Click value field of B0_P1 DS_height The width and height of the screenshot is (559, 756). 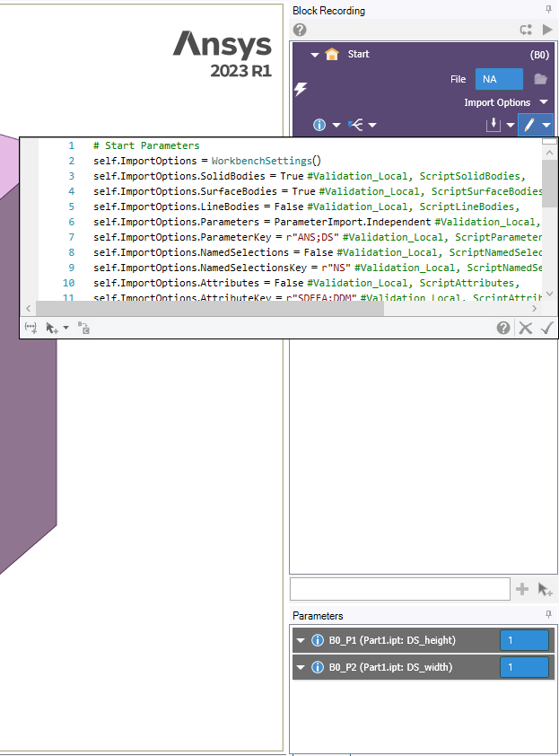click(x=524, y=640)
